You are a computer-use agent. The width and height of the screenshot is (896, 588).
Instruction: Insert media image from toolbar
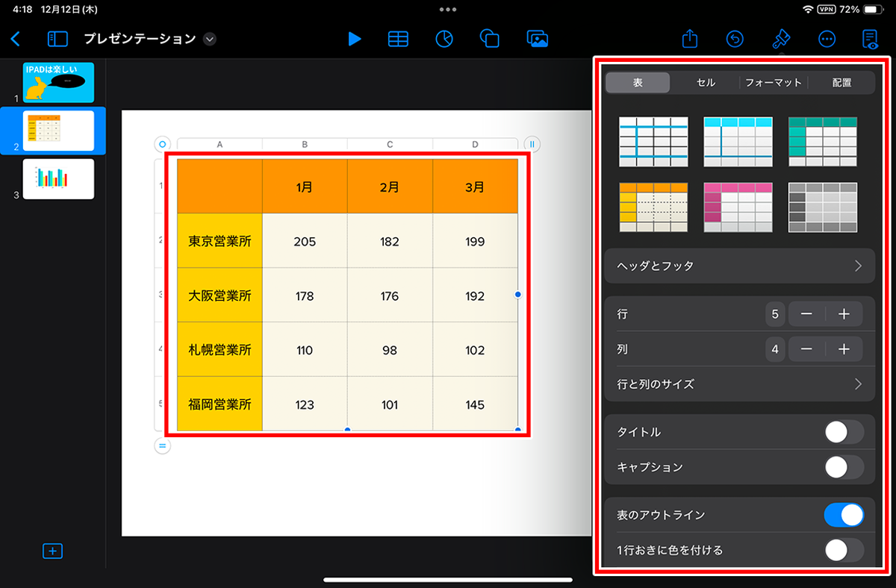coord(538,39)
